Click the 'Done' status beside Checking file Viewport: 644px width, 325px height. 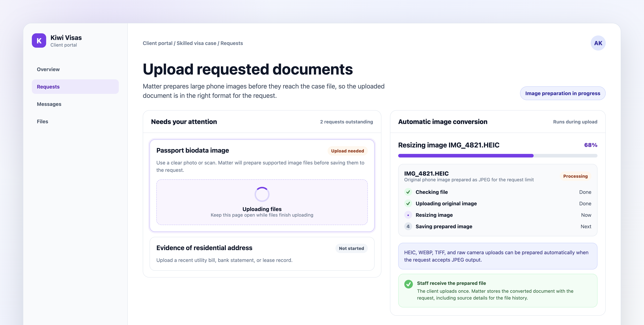pos(585,192)
